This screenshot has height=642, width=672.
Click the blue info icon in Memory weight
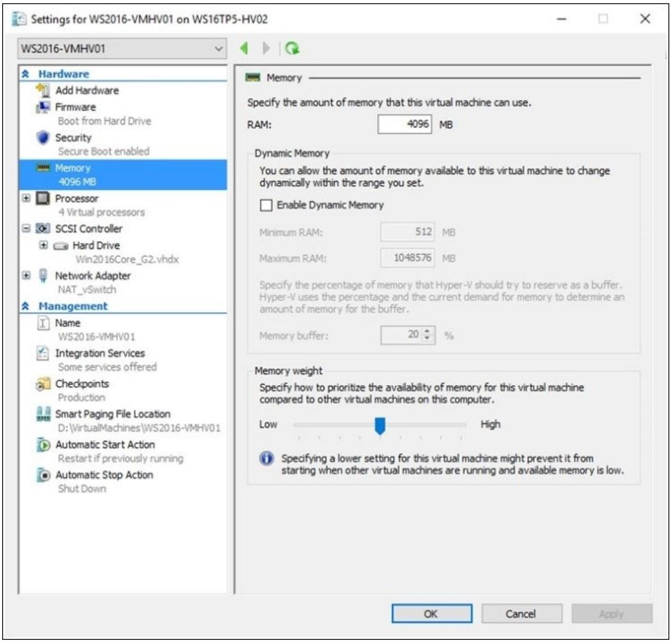pos(267,459)
